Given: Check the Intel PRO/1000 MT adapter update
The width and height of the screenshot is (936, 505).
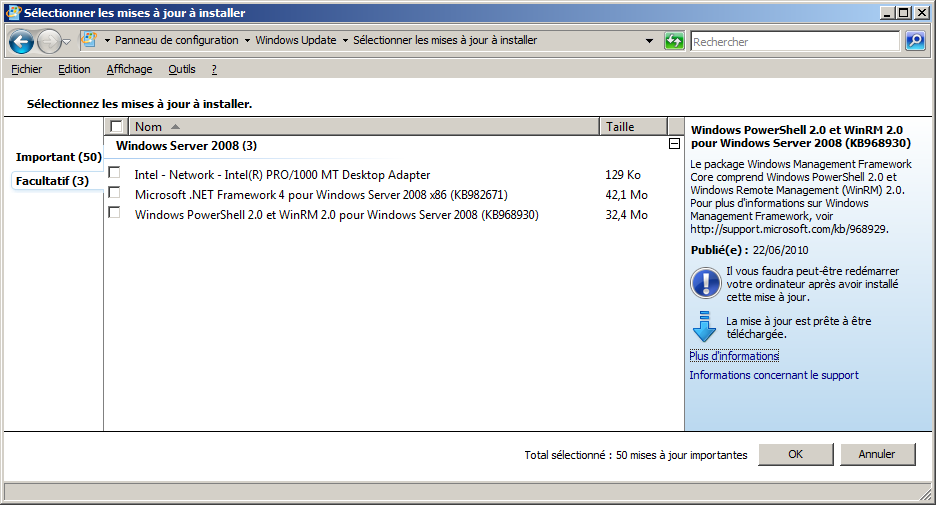Looking at the screenshot, I should (115, 173).
